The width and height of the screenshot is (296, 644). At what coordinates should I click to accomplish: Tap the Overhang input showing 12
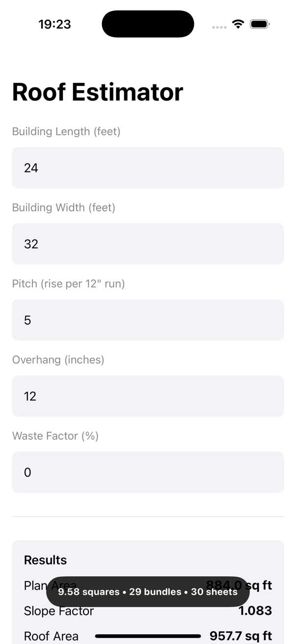point(147,396)
